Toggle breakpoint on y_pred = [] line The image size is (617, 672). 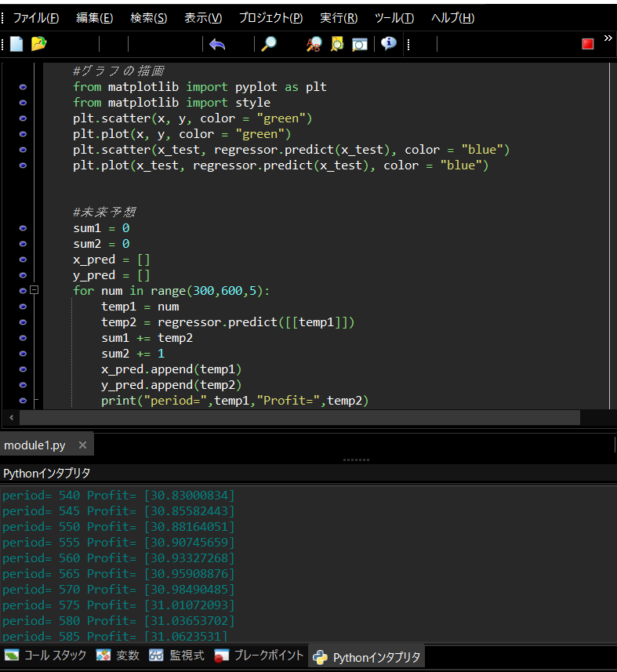[x=24, y=275]
